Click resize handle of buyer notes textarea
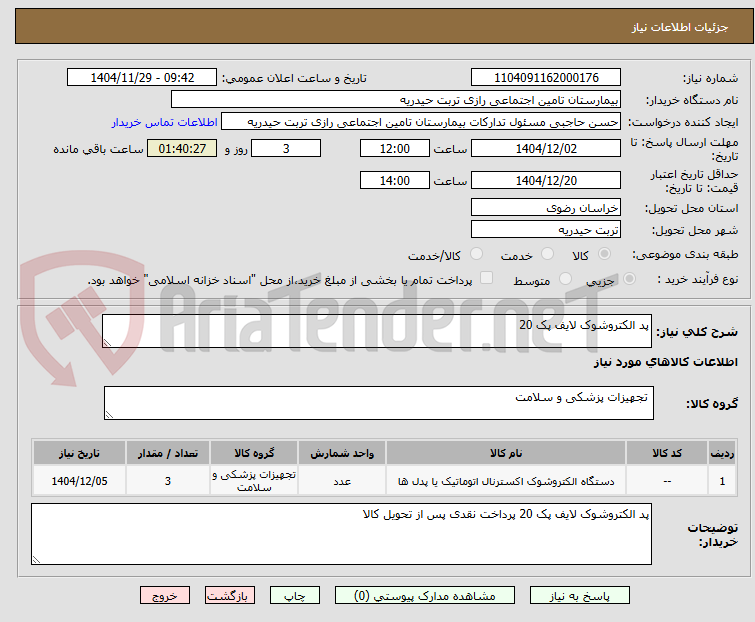 click(37, 560)
